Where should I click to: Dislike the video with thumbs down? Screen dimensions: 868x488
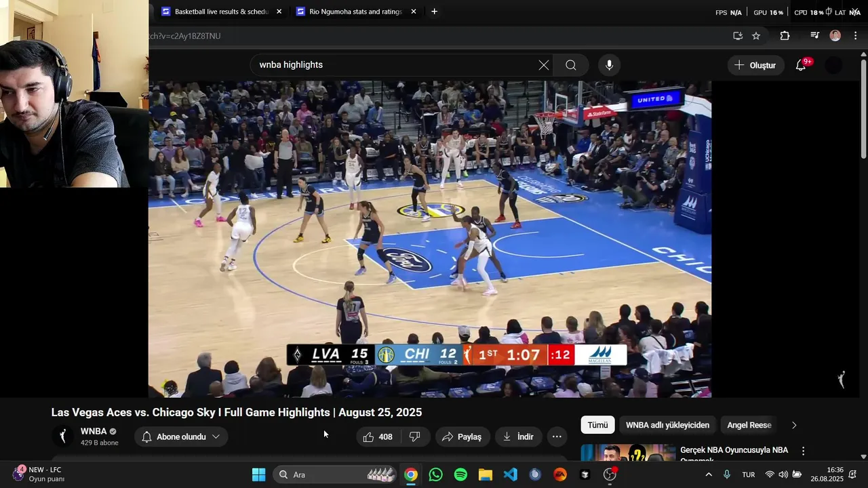(x=415, y=437)
